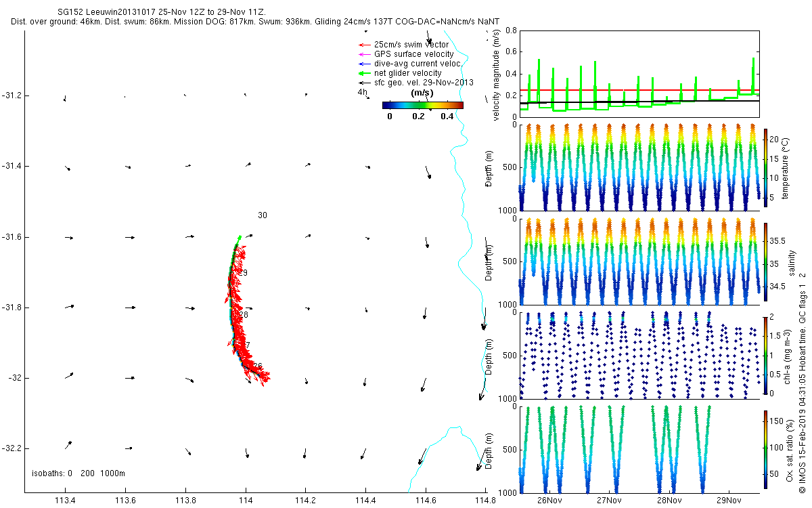
Task: Click longitude tick label '114.8'
Action: click(x=485, y=501)
